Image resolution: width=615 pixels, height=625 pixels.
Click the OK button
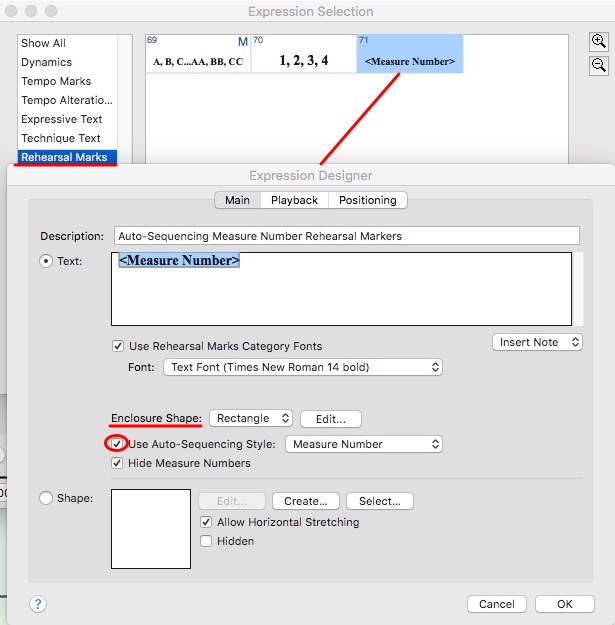(x=565, y=604)
